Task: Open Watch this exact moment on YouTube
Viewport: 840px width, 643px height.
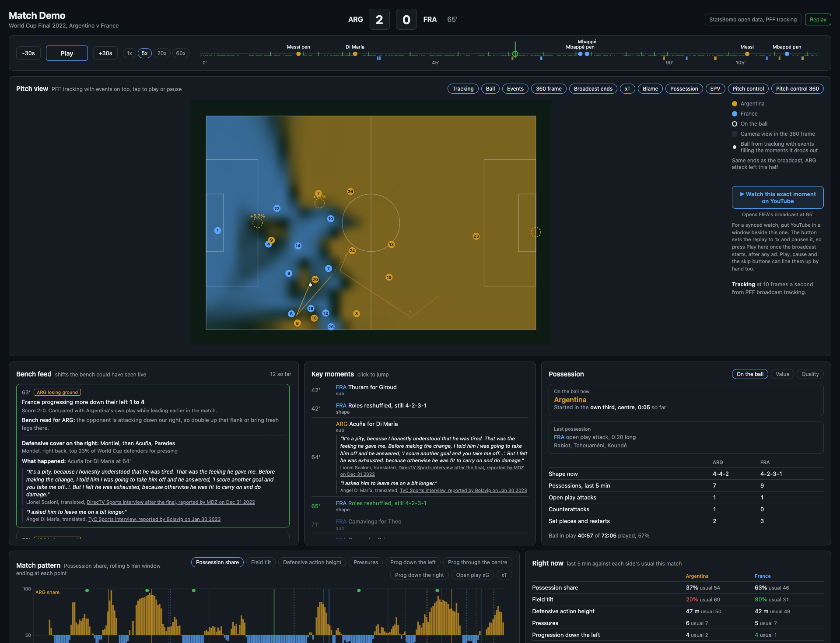Action: (777, 197)
